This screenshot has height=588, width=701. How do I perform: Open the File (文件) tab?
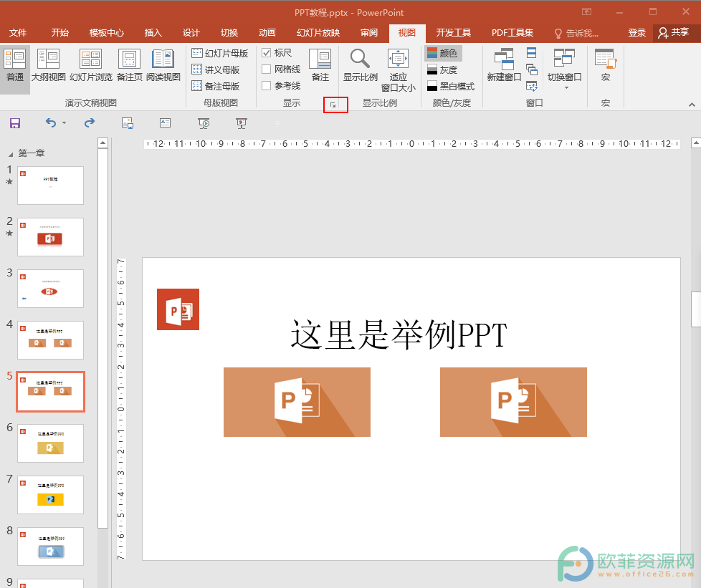(18, 33)
